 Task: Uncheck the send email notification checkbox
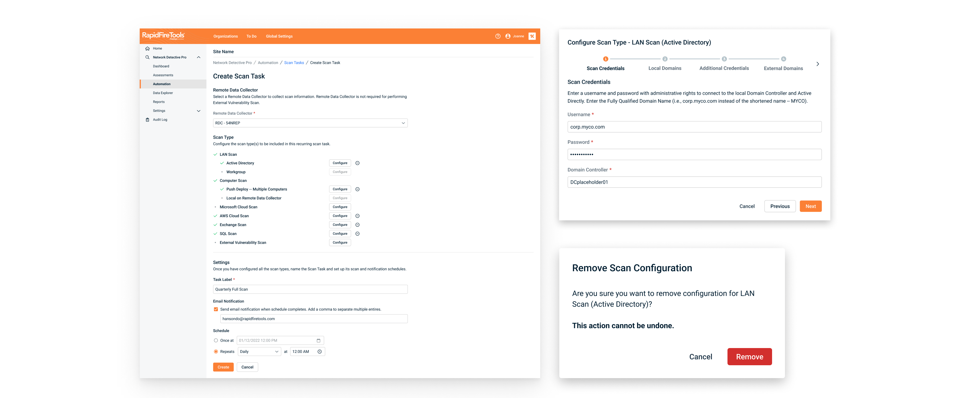coord(216,309)
